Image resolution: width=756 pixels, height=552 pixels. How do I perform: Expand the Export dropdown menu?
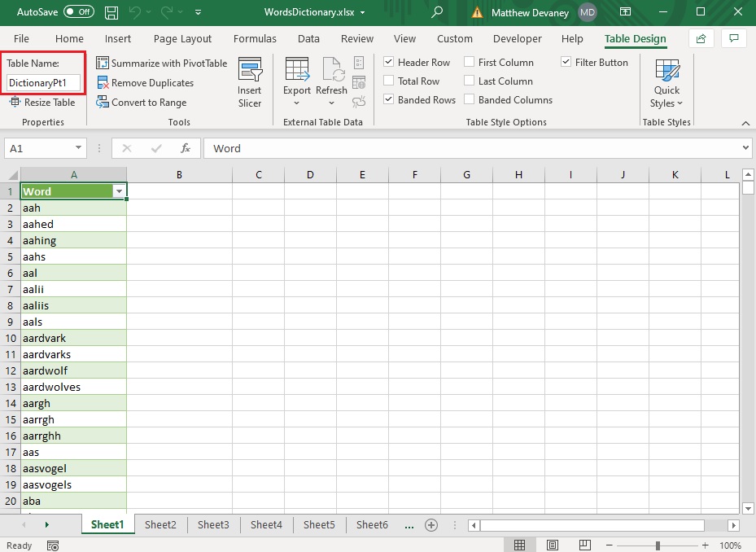[x=296, y=103]
